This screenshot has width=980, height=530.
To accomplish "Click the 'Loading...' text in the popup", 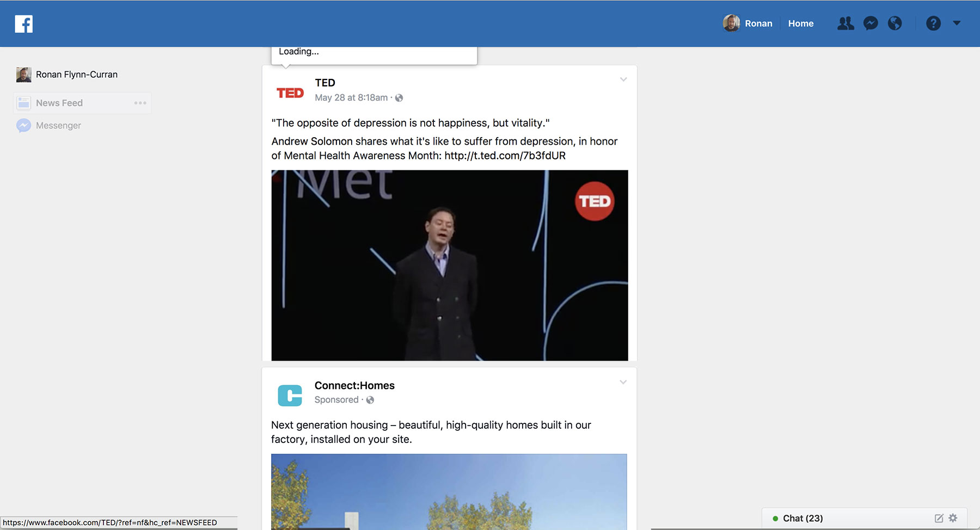I will coord(299,52).
